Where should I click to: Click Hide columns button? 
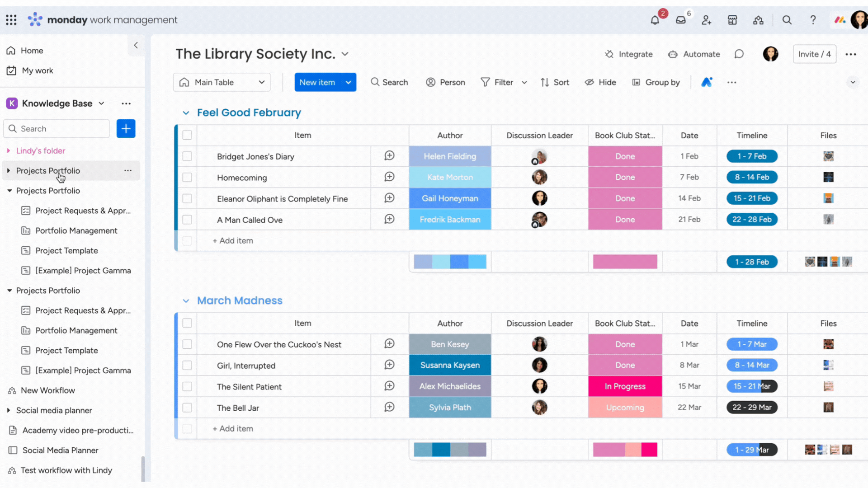600,82
